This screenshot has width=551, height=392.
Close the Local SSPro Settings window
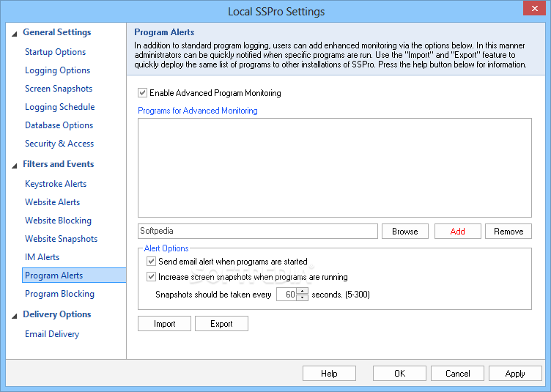point(534,8)
